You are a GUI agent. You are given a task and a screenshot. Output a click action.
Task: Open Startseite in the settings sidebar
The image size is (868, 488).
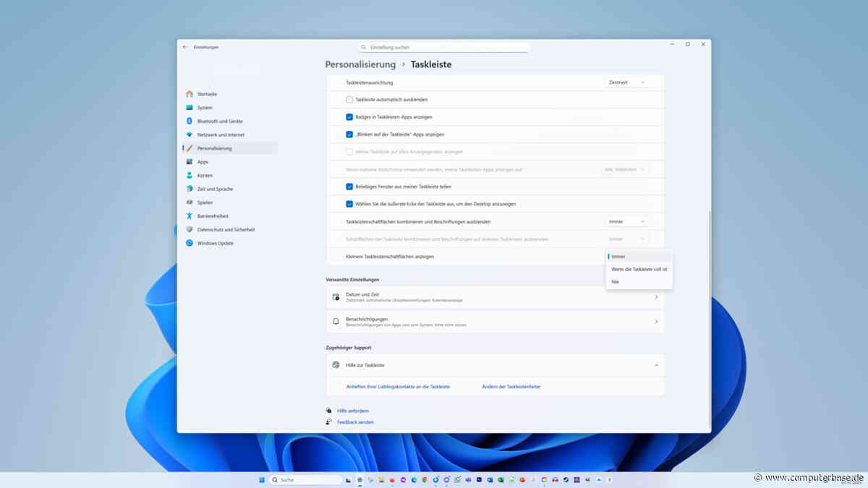point(229,94)
